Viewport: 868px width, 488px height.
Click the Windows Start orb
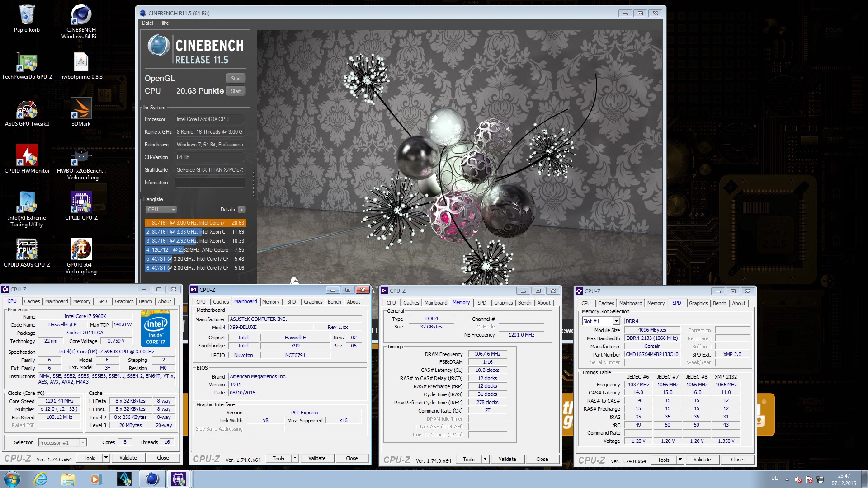12,479
